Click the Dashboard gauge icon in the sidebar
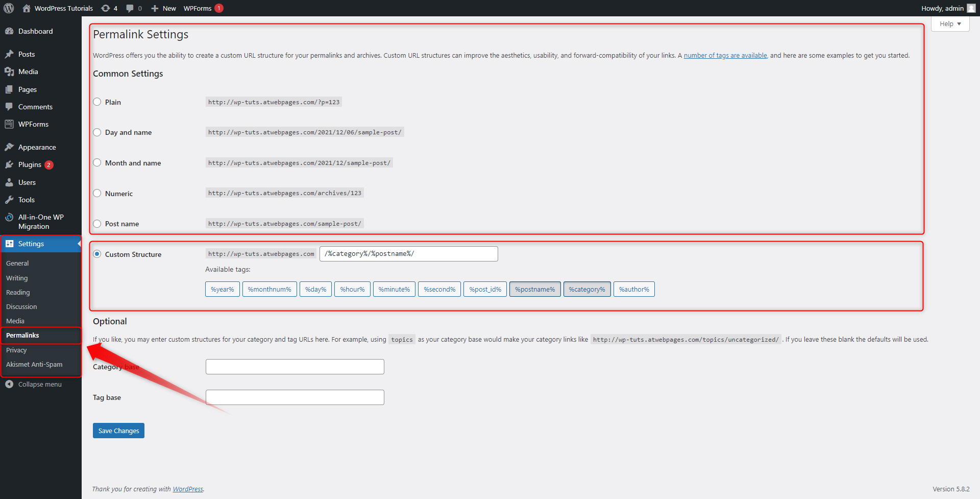This screenshot has width=980, height=499. click(x=9, y=31)
